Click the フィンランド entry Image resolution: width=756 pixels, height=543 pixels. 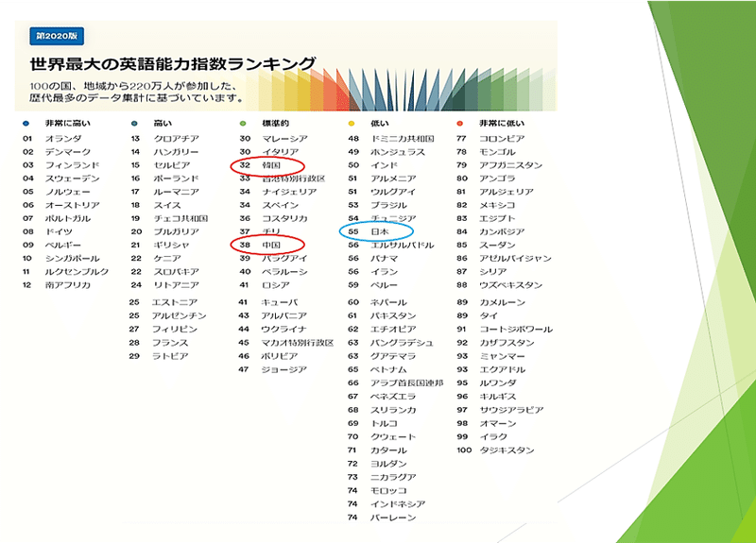tap(73, 165)
